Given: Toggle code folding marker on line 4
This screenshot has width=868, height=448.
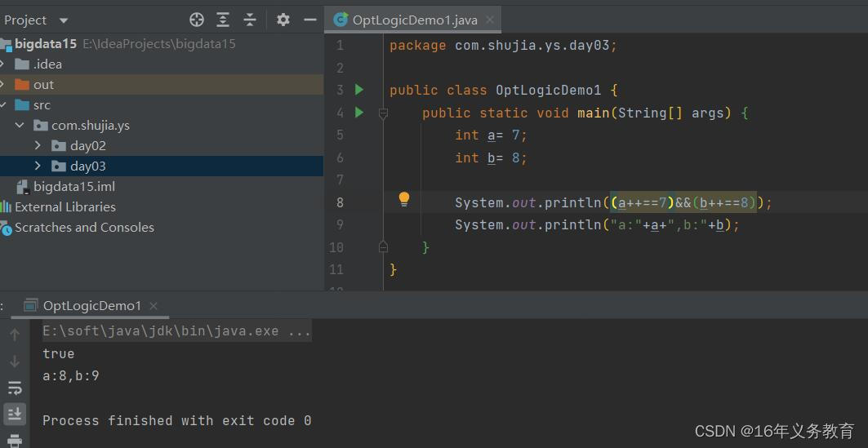Looking at the screenshot, I should [383, 113].
